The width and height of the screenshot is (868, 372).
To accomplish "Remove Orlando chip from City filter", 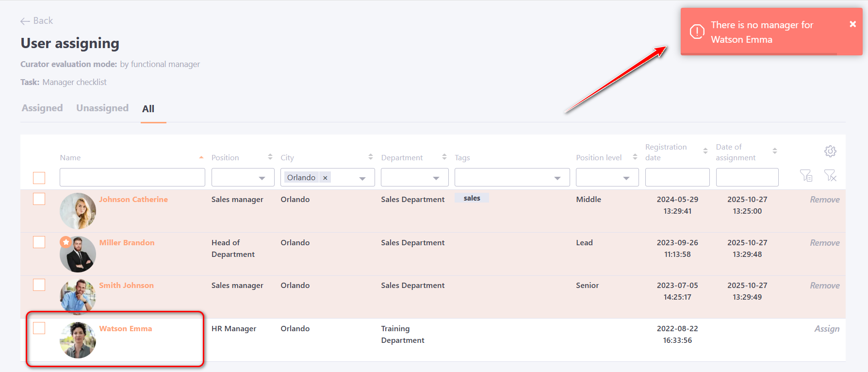I will click(325, 178).
